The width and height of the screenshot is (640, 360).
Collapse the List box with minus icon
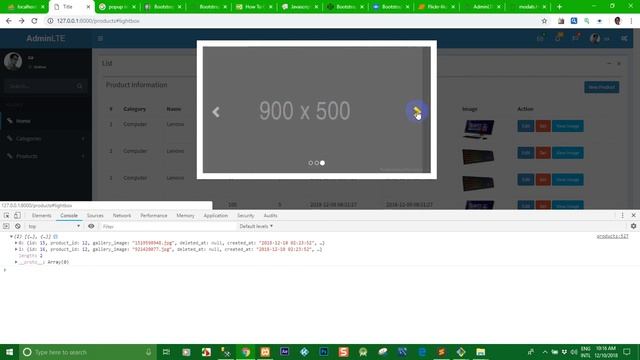point(609,63)
